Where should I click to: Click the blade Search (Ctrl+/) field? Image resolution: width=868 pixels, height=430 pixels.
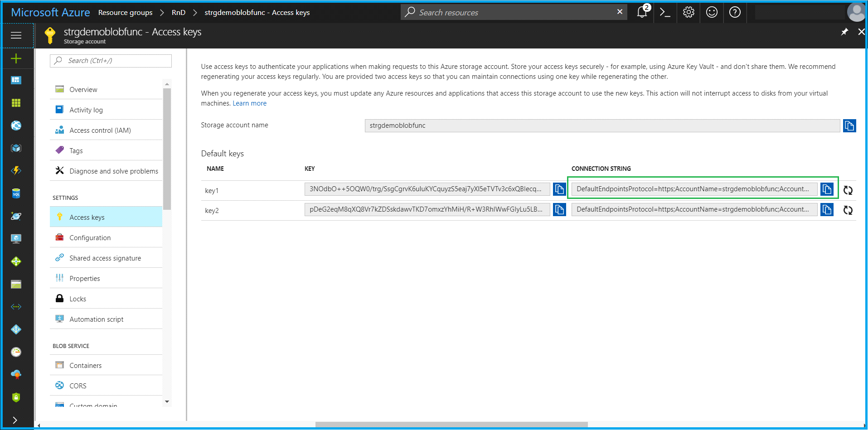111,61
